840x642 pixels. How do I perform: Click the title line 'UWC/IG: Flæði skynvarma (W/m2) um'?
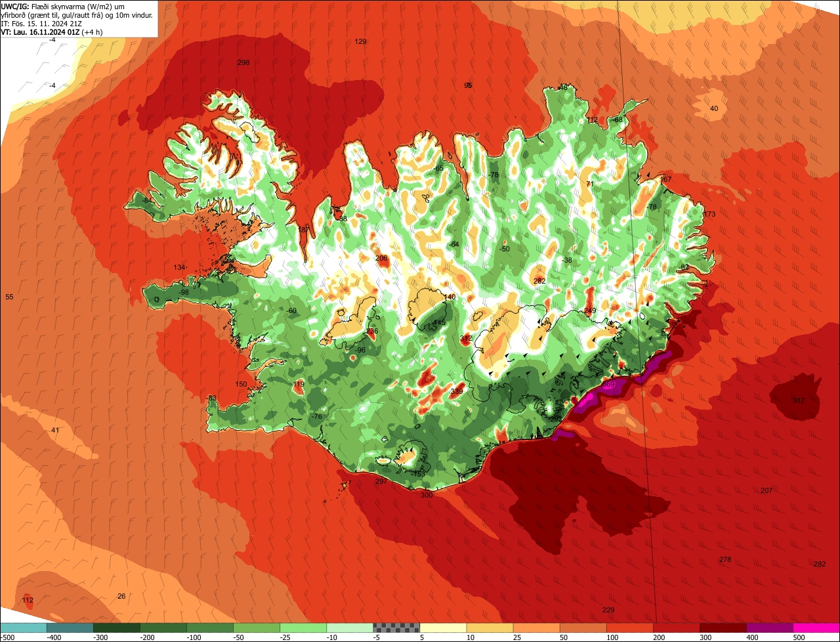point(63,6)
